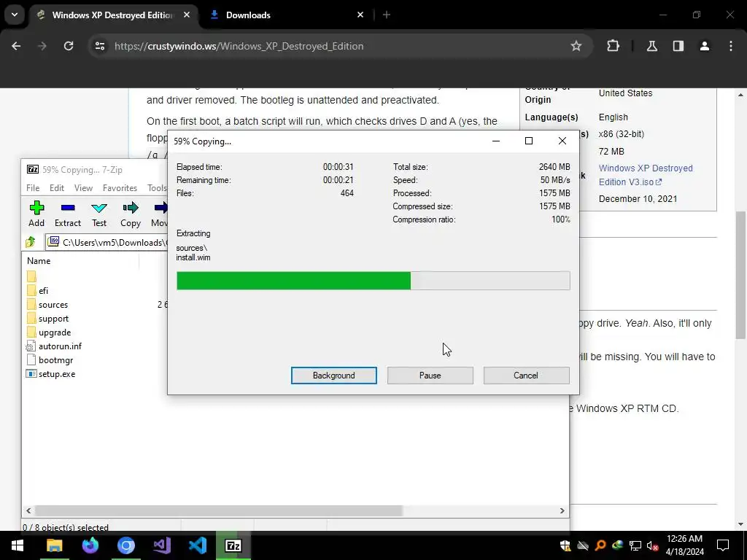View site information icon in address bar

click(99, 46)
